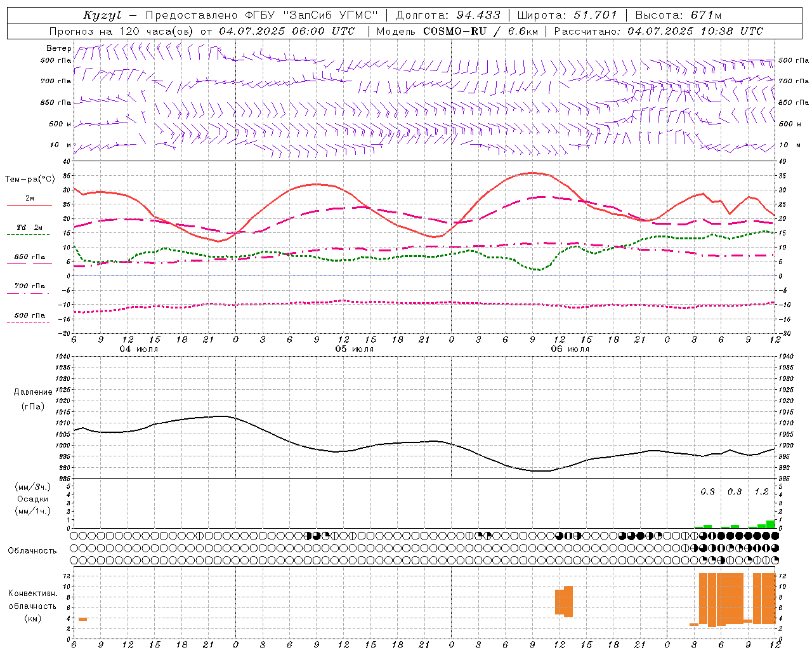Select the 'Предоставлено ФГБУ "ЗапСиб УГМС"' provider text
Image resolution: width=812 pixels, height=650 pixels.
pyautogui.click(x=262, y=15)
